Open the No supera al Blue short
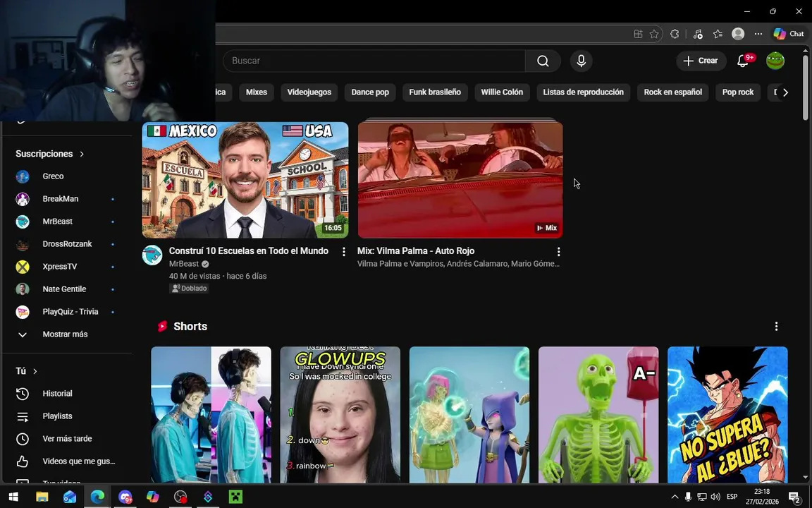 tap(727, 415)
